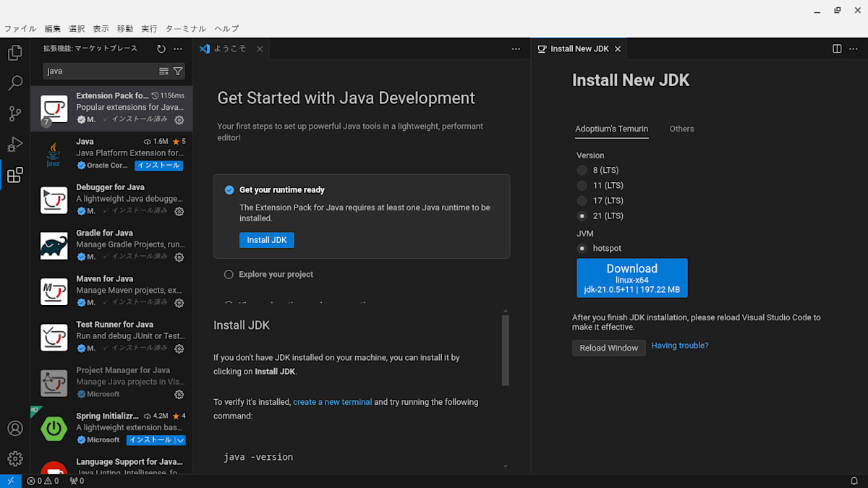Select JDK version 21 (LTS)

point(582,216)
